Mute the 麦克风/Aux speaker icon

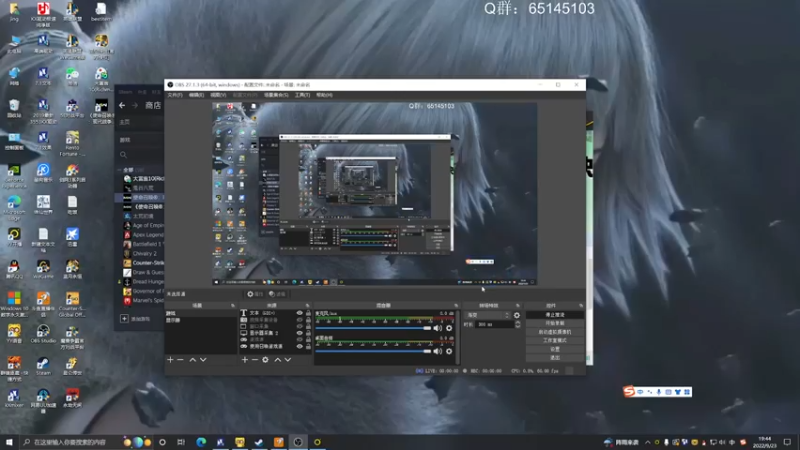[438, 328]
